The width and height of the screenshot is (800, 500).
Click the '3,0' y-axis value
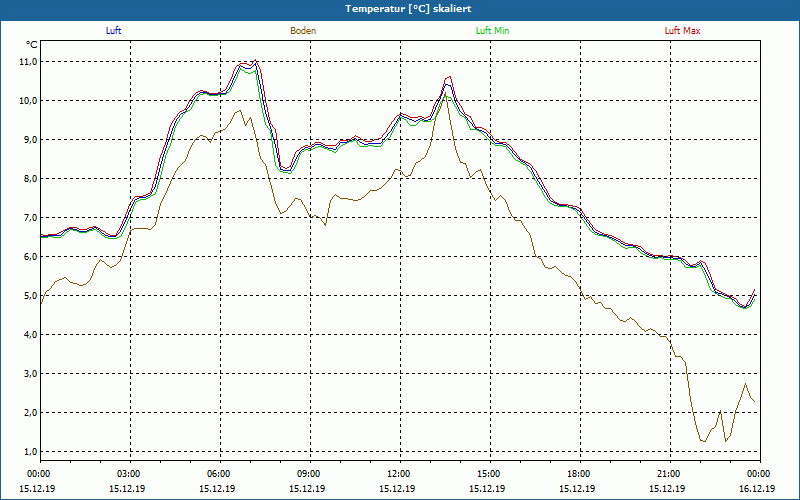tap(30, 373)
